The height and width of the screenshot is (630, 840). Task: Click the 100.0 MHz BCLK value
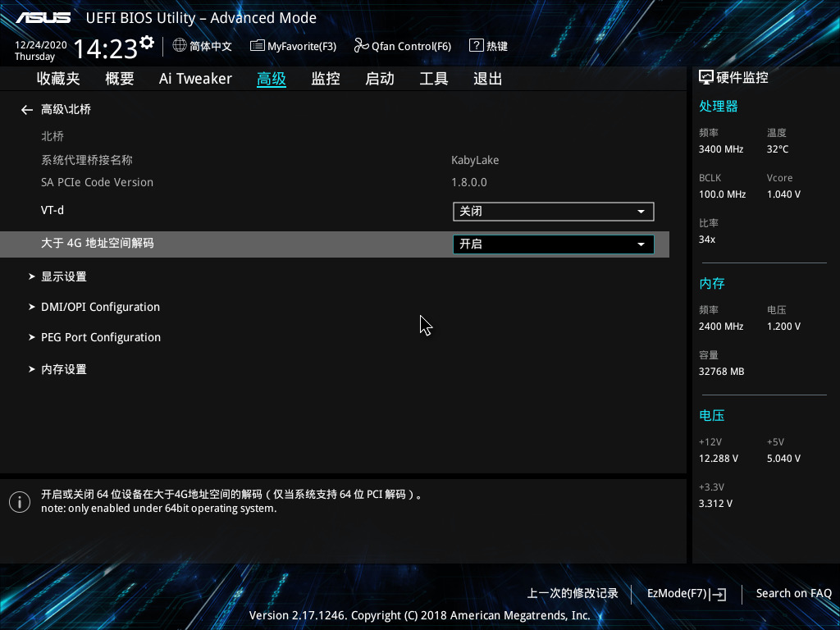point(722,194)
